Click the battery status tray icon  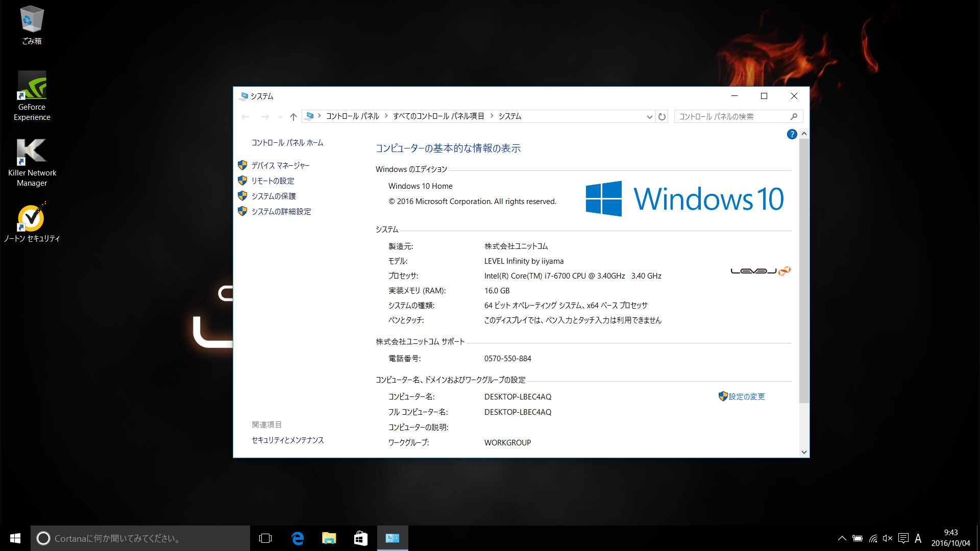tap(857, 538)
